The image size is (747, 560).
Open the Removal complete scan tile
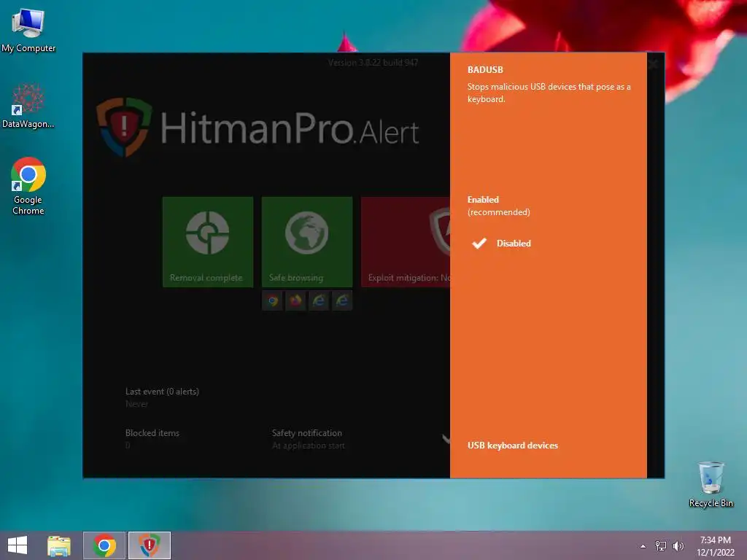point(208,242)
